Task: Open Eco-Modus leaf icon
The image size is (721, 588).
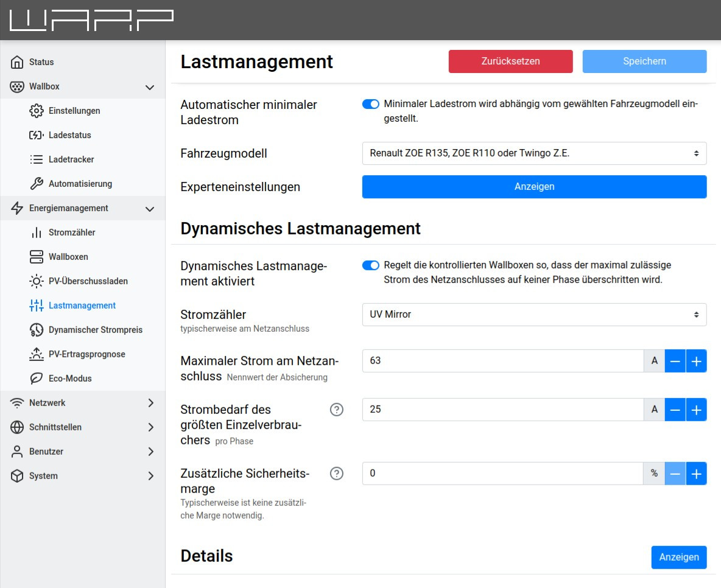Action: click(x=37, y=379)
